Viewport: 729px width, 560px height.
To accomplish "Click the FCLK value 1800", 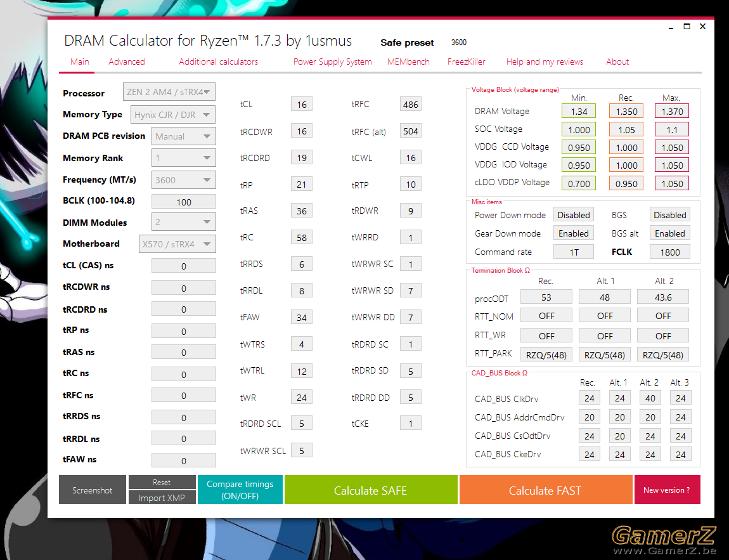I will [x=670, y=252].
